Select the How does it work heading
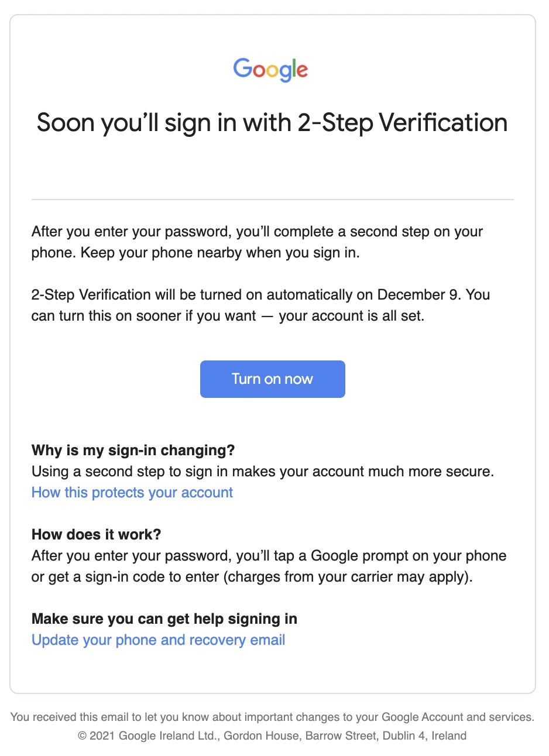Image resolution: width=549 pixels, height=756 pixels. tap(96, 535)
